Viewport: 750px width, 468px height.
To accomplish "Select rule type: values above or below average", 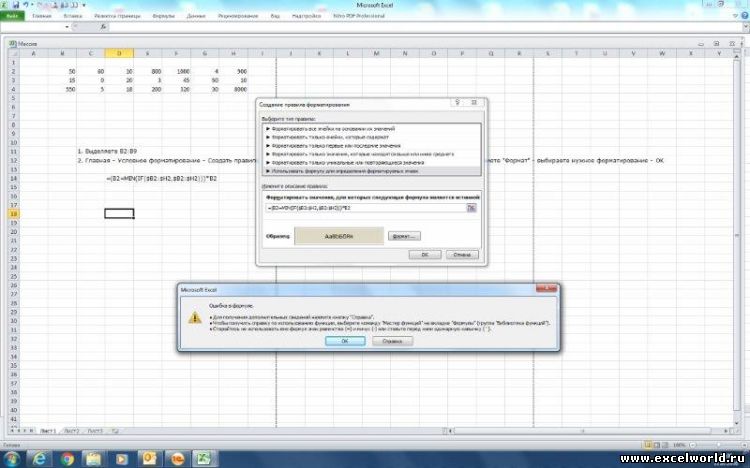I will [371, 154].
